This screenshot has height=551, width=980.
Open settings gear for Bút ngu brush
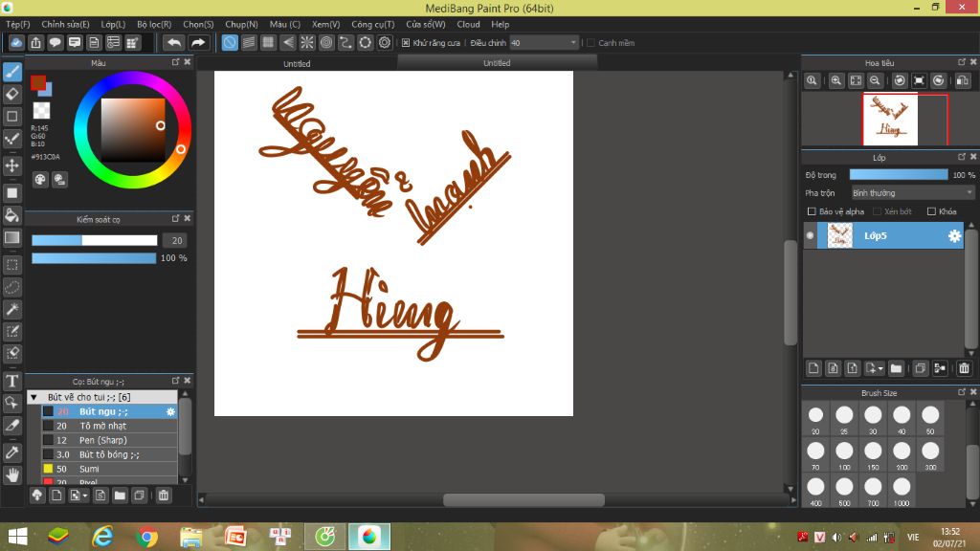(170, 411)
